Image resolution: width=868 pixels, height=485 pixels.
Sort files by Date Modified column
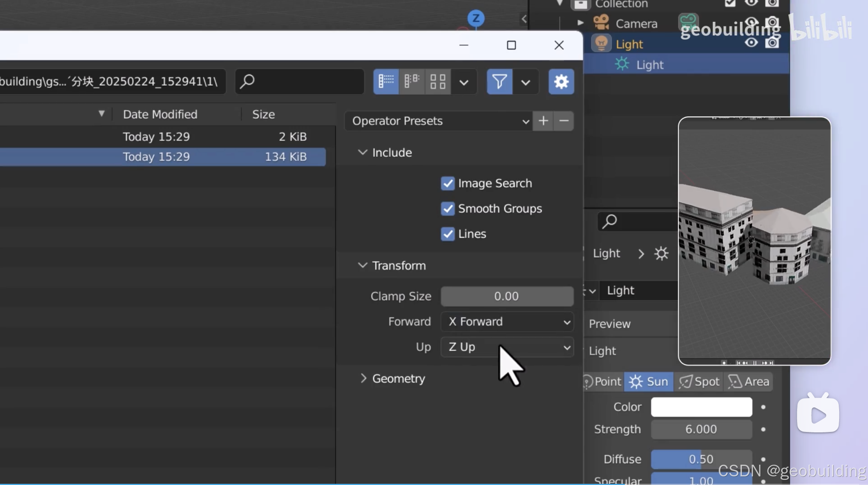pyautogui.click(x=160, y=114)
